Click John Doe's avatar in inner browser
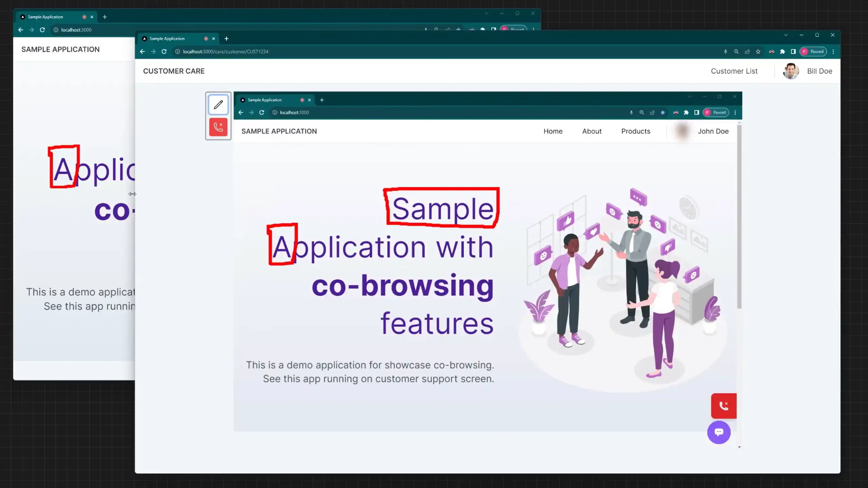 tap(681, 131)
